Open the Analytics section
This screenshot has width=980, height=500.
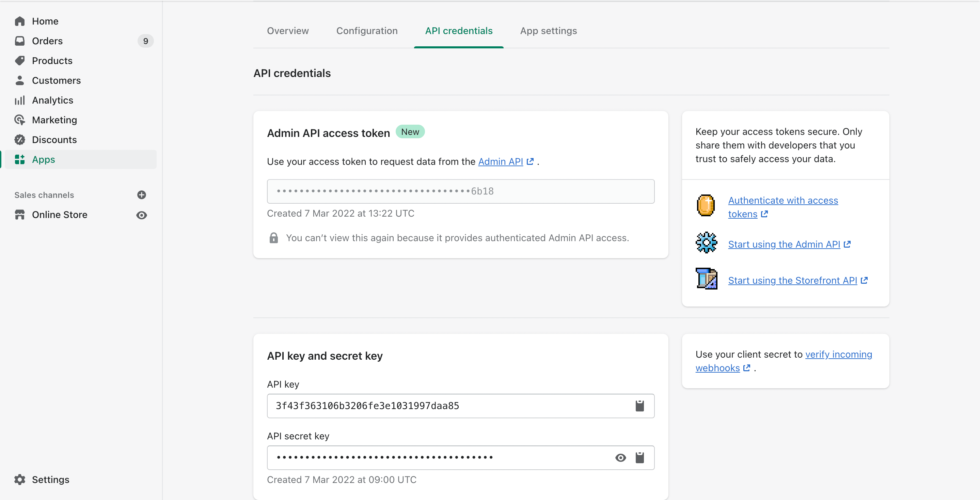[x=52, y=100]
